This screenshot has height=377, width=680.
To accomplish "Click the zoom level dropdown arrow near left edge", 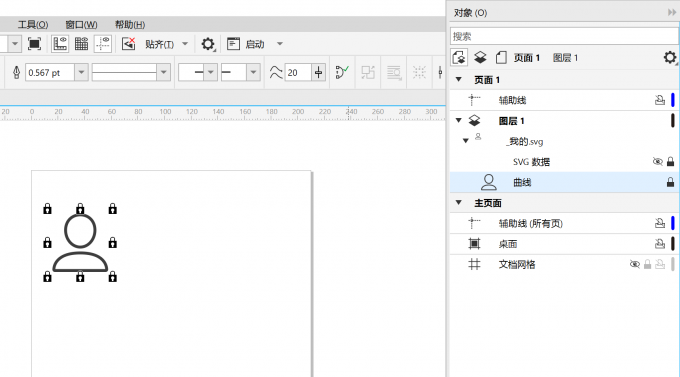I will (14, 44).
